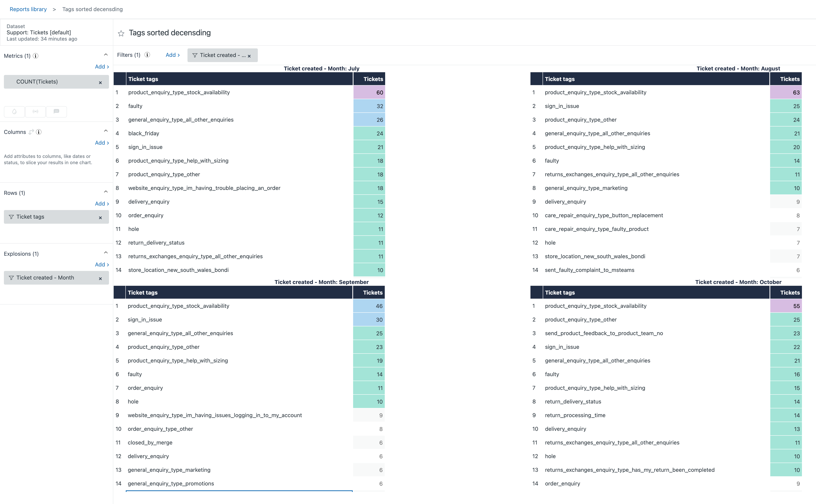Remove the Ticket tags row attribute
Screen dimensions: 816x504
tap(100, 218)
